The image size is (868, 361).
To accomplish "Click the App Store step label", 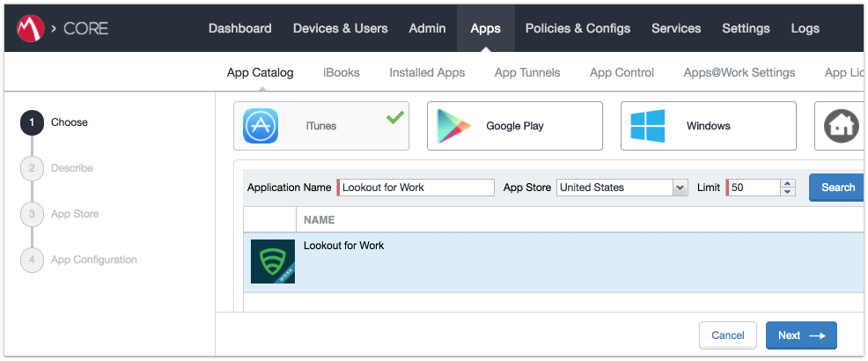I will 75,214.
